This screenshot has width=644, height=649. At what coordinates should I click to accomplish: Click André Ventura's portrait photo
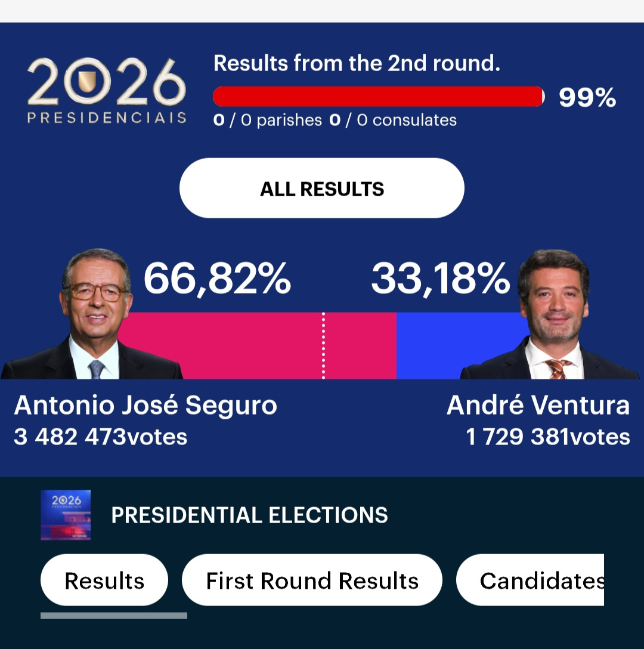click(x=553, y=316)
